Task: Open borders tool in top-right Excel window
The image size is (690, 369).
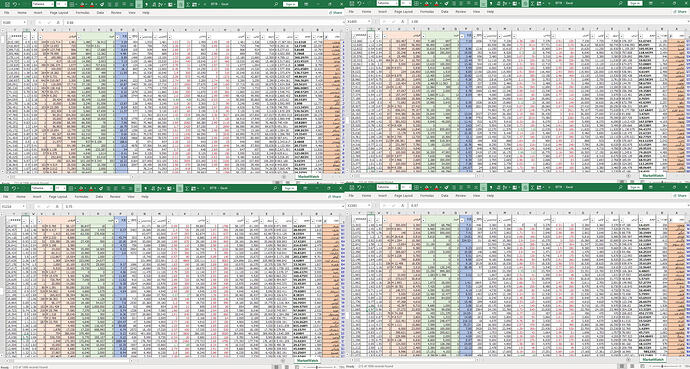Action: point(416,3)
